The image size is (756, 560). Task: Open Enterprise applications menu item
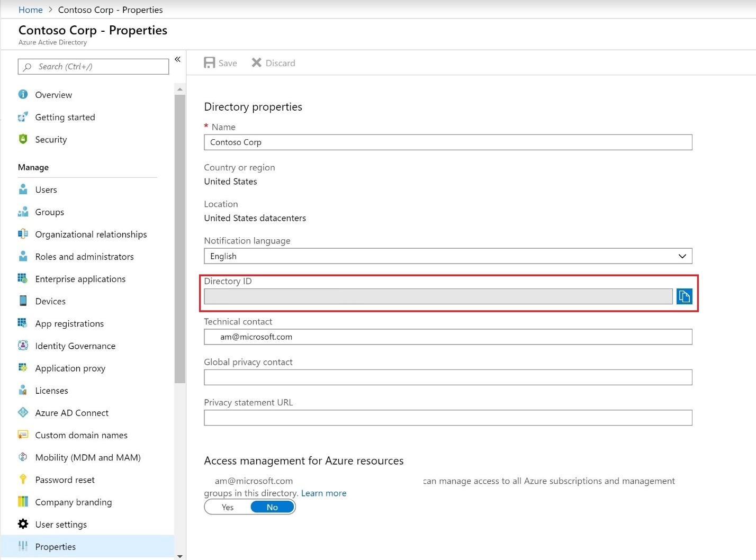point(80,279)
